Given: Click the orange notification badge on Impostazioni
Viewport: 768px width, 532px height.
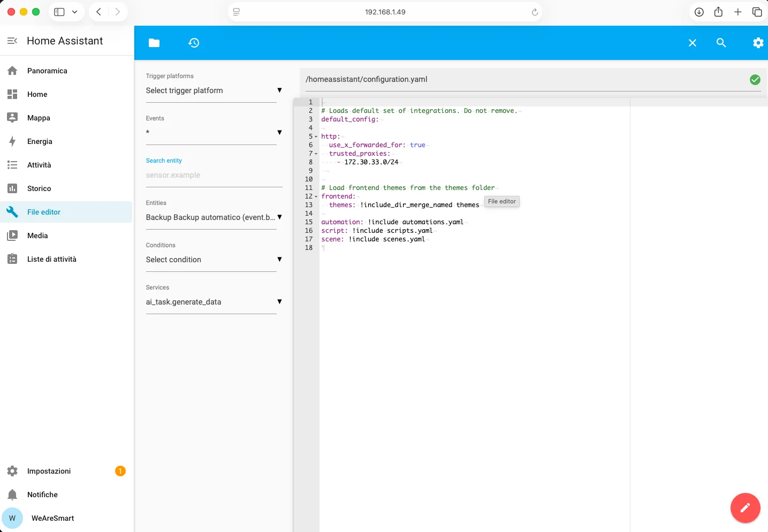Looking at the screenshot, I should click(x=120, y=471).
